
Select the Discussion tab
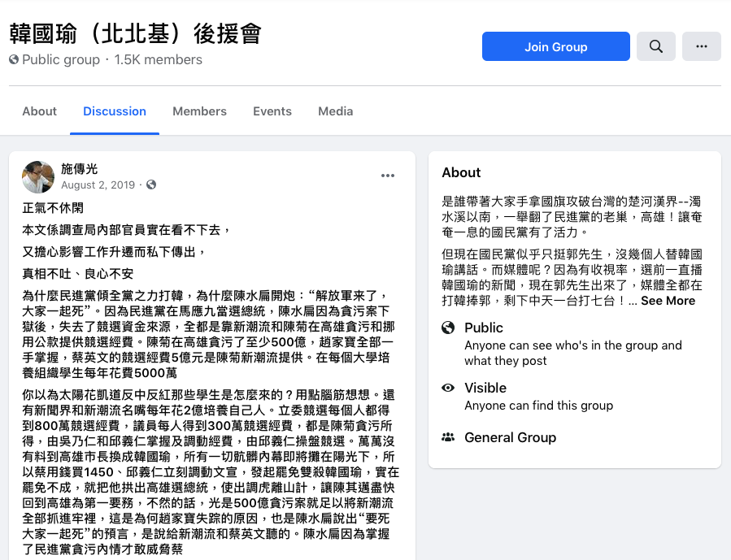coord(115,111)
